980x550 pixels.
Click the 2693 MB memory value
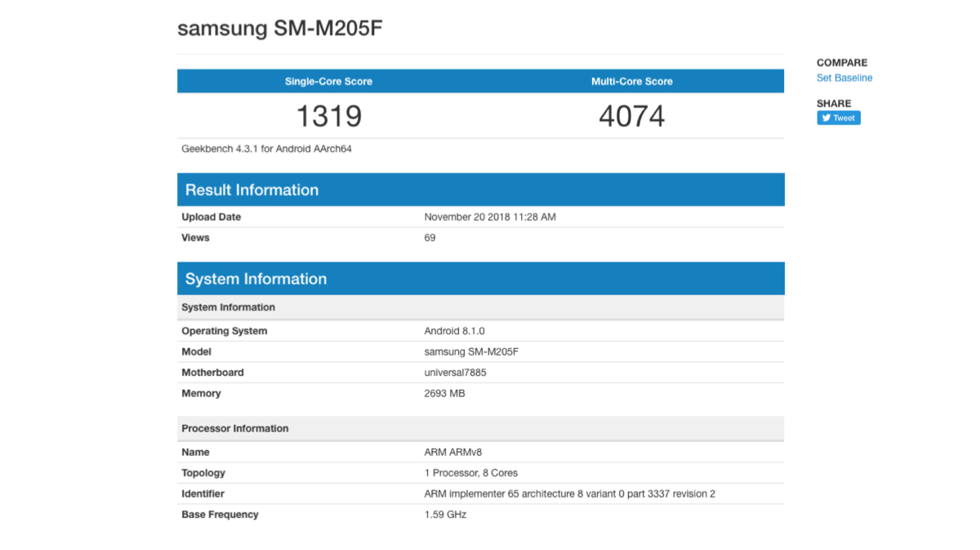tap(444, 393)
